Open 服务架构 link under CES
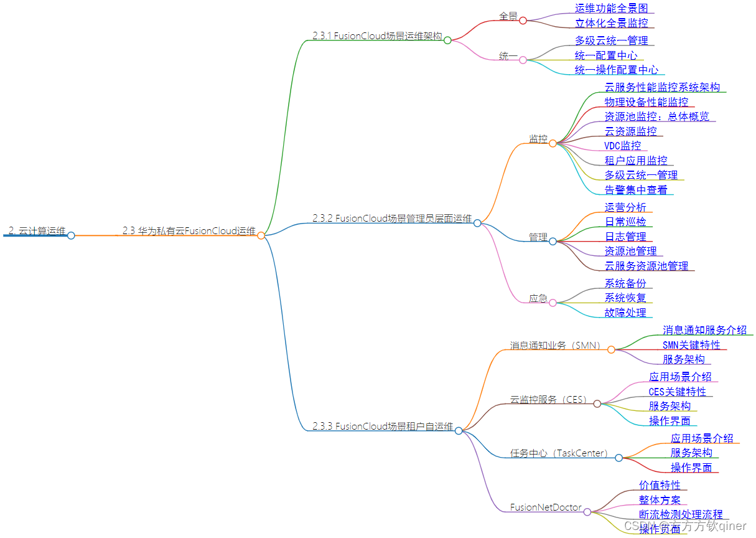The width and height of the screenshot is (756, 538). tap(670, 406)
